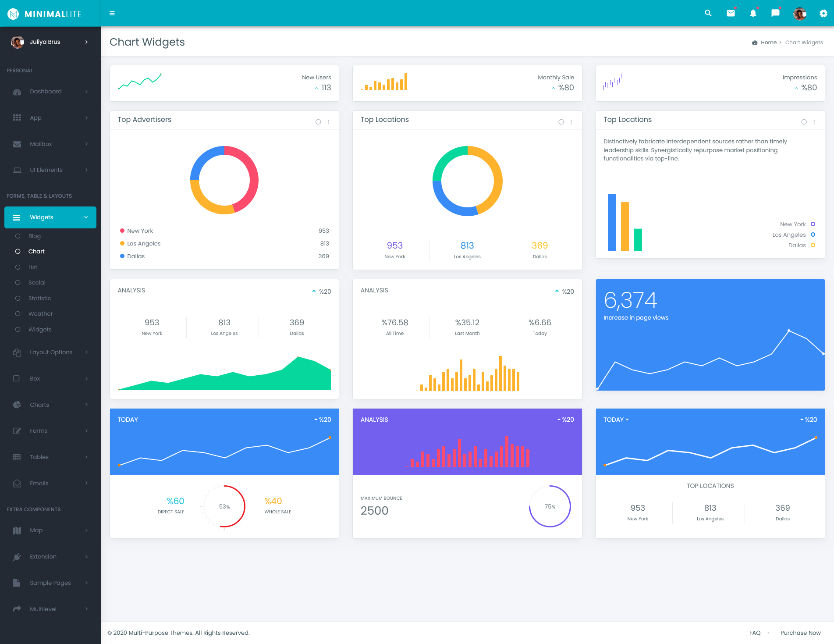
Task: Click the Mailbox envelope icon in the sidebar
Action: (17, 144)
